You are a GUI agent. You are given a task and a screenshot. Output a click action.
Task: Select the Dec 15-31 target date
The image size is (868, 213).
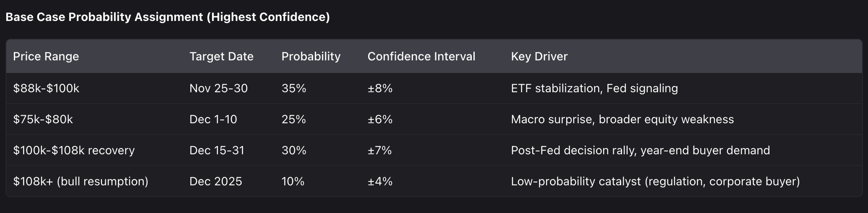[217, 151]
